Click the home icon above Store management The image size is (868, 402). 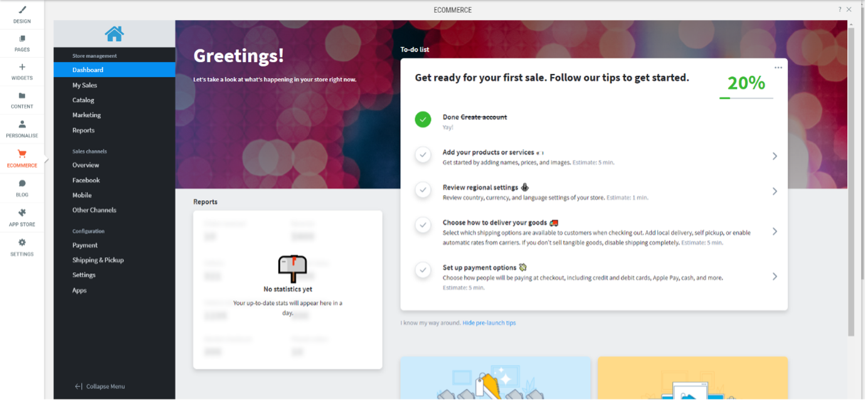point(114,34)
